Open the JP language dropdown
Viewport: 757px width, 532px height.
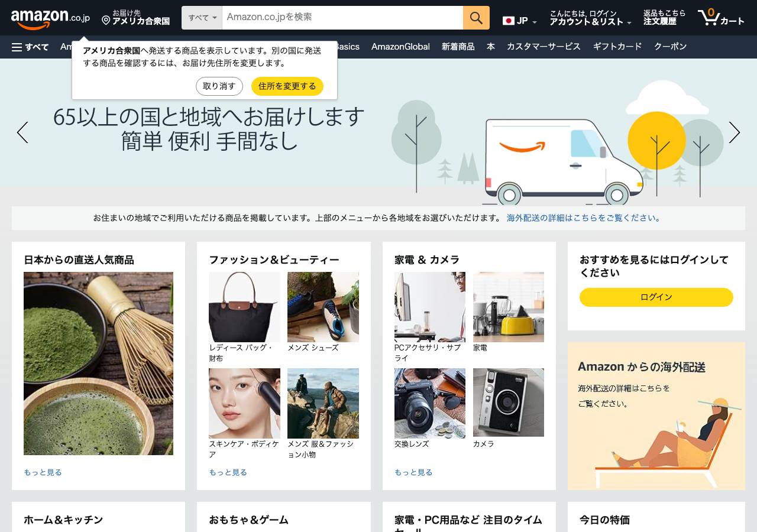[x=520, y=21]
